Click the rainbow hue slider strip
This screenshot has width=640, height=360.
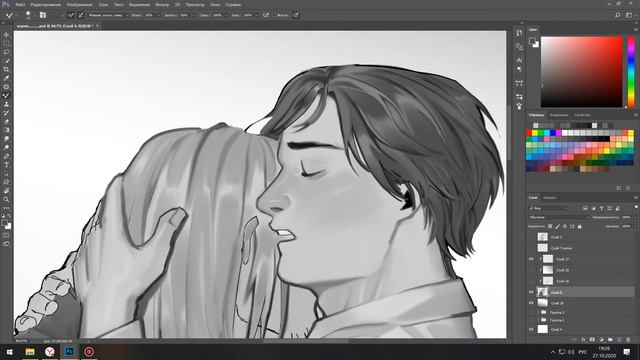click(x=631, y=72)
